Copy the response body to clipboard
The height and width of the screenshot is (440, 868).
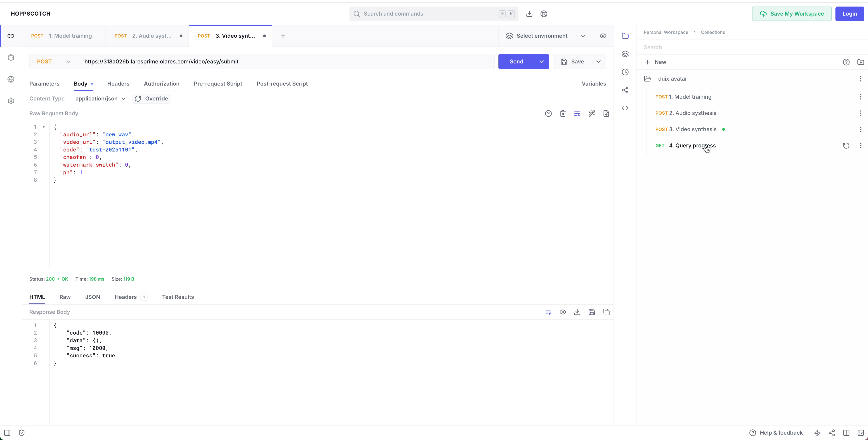pos(606,312)
